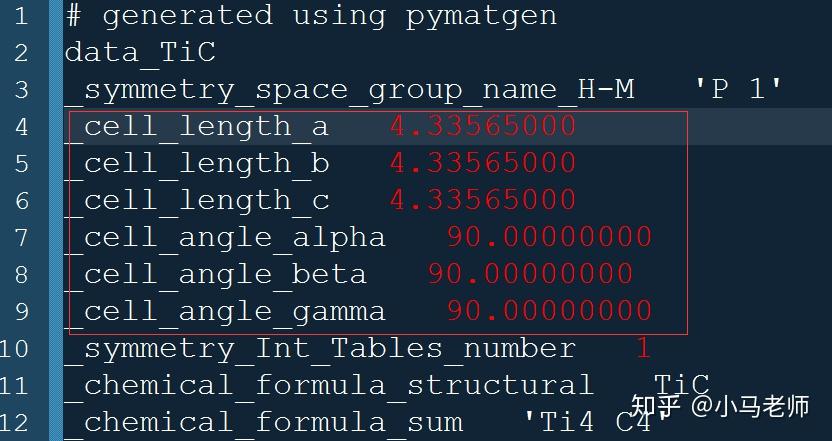Screen dimensions: 832x441
Task: Click the 'P 1' space group value
Action: (x=738, y=89)
